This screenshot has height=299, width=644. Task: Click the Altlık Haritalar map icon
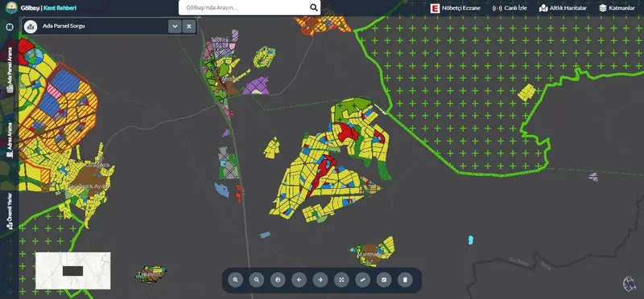(x=544, y=8)
